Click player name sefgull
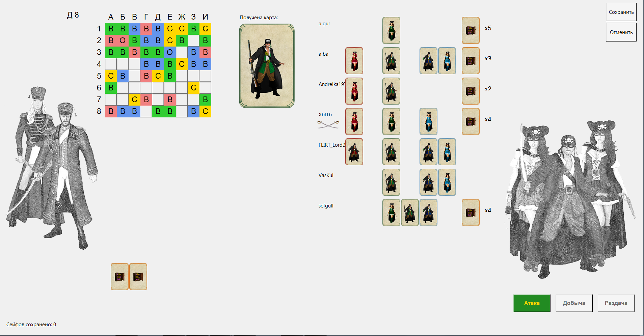644x336 pixels. tap(326, 206)
